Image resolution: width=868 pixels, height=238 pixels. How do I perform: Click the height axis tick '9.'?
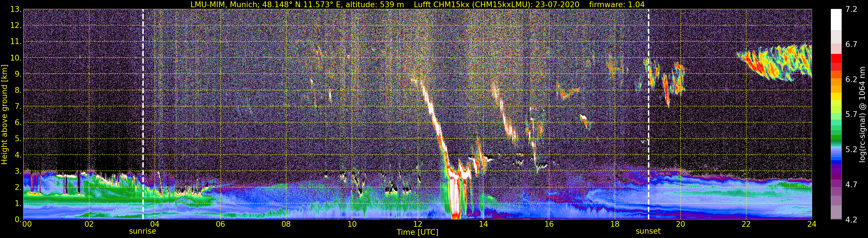[18, 74]
